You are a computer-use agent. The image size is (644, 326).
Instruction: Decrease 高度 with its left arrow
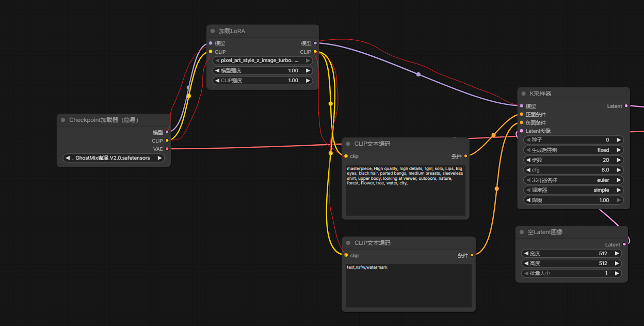click(526, 263)
